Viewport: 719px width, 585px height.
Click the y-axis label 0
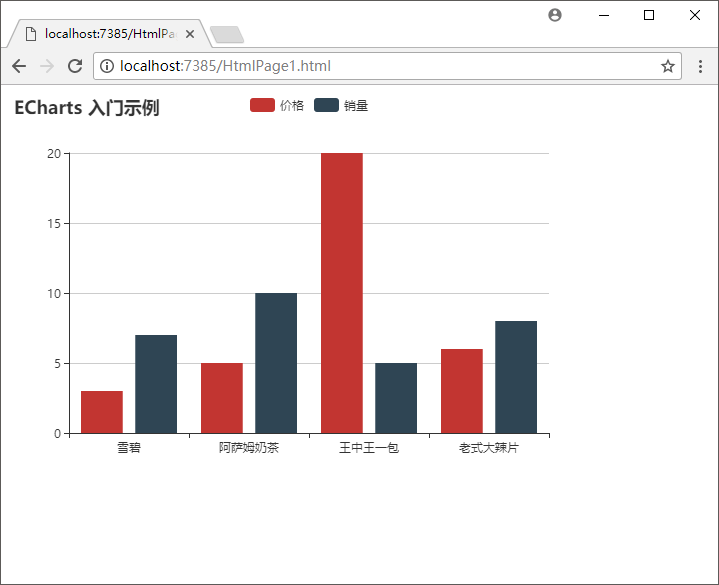(57, 434)
